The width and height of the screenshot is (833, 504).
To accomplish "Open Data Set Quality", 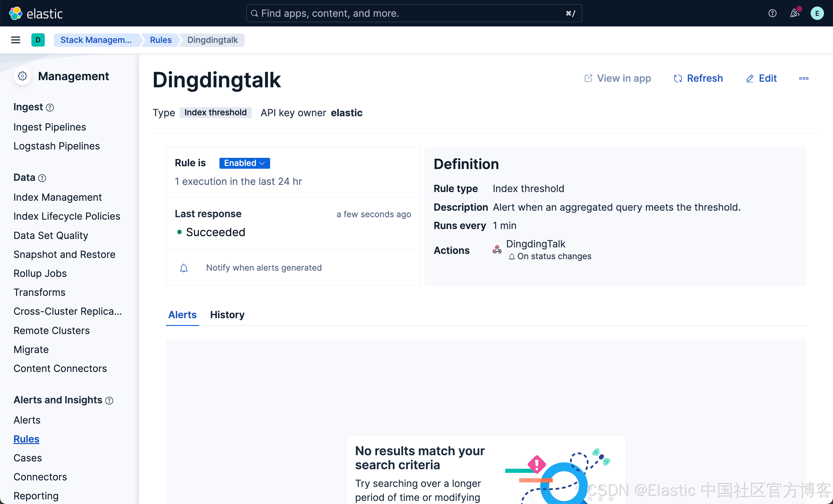I will click(51, 235).
